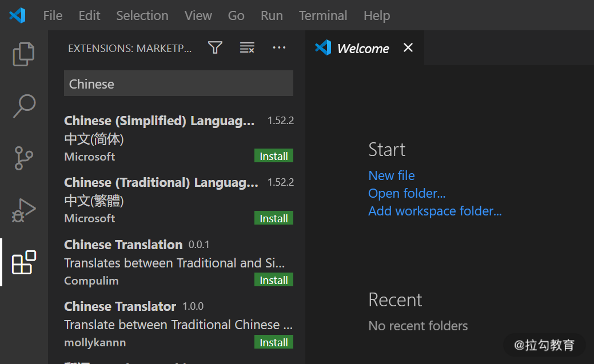Click the Recent heading on Welcome page
The width and height of the screenshot is (594, 364).
pos(395,300)
